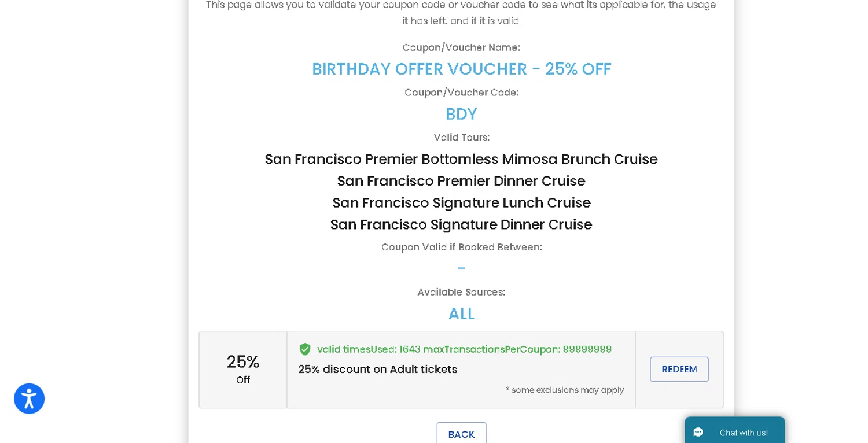
Task: Go back using the BACK button
Action: 461,434
